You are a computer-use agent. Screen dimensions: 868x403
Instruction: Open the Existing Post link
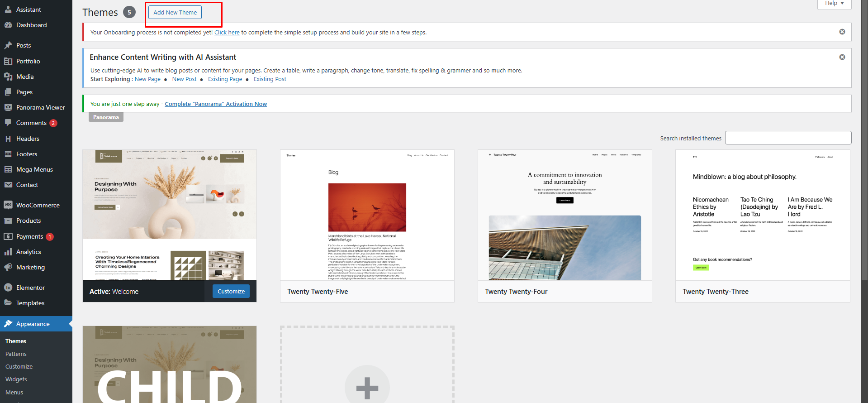click(270, 79)
